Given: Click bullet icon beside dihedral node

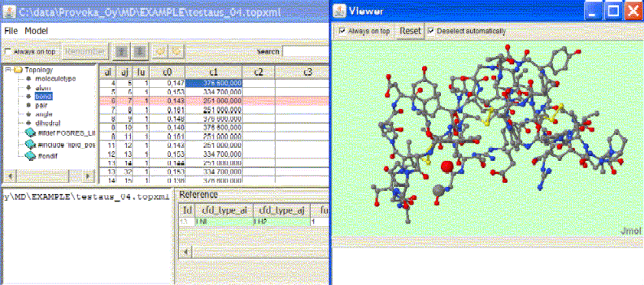Looking at the screenshot, I should 29,123.
